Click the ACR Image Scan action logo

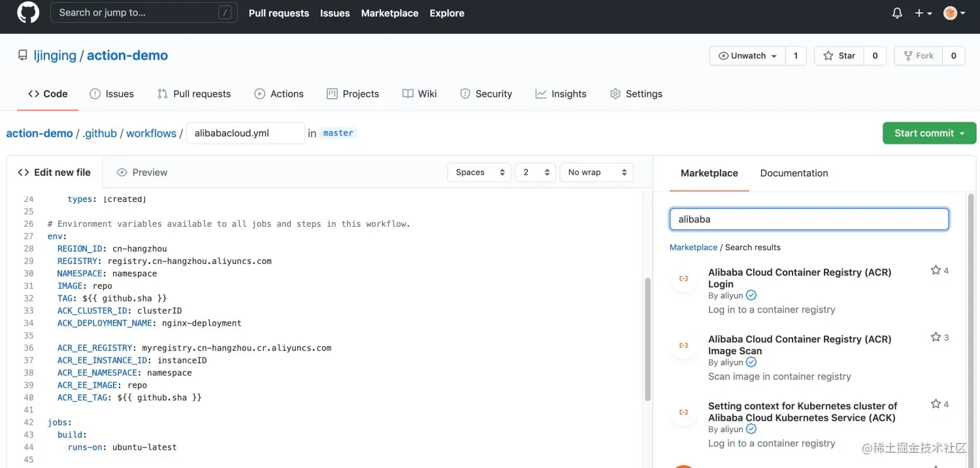pos(683,345)
